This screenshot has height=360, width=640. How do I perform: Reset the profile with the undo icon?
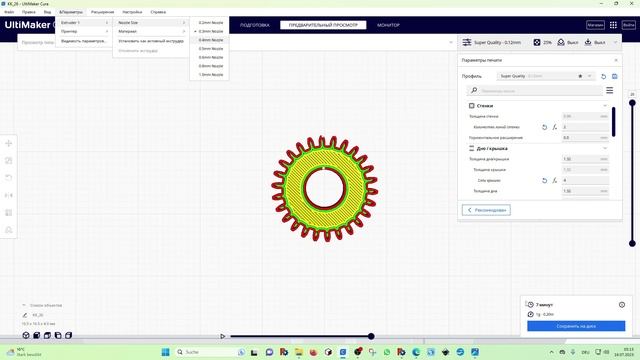click(603, 76)
